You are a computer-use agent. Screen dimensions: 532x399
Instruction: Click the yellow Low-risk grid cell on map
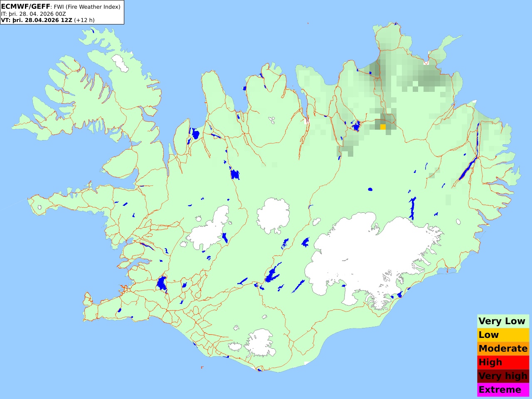[x=383, y=127]
